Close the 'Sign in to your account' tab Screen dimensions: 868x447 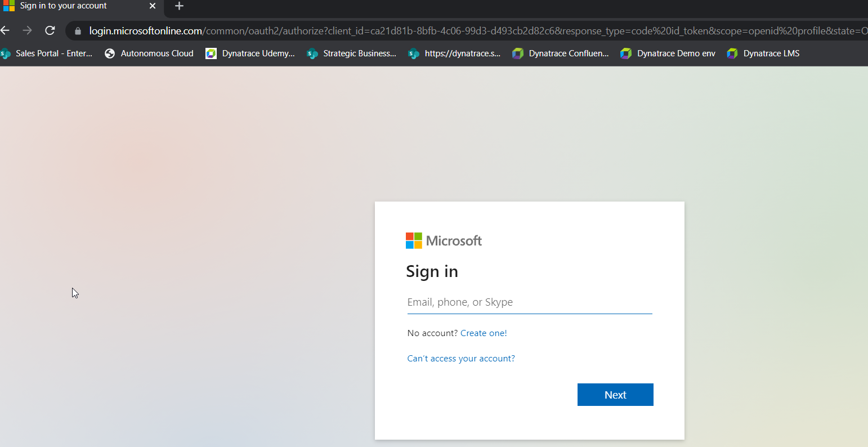[x=153, y=6]
